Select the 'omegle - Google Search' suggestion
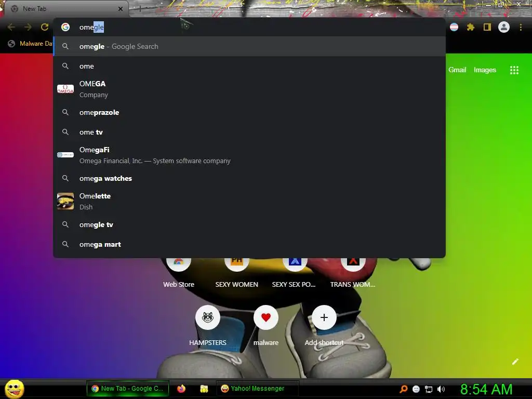Viewport: 532px width, 399px height. [x=249, y=46]
